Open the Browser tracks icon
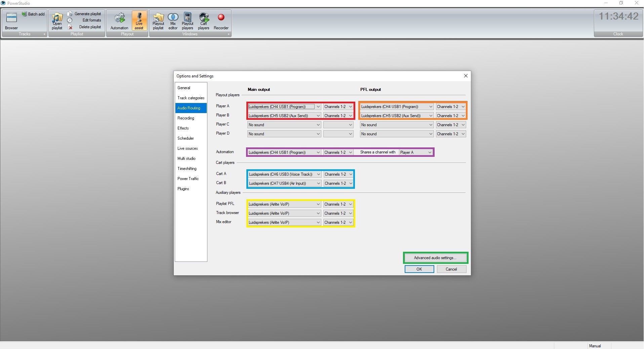Viewport: 644px width, 349px height. (x=11, y=20)
